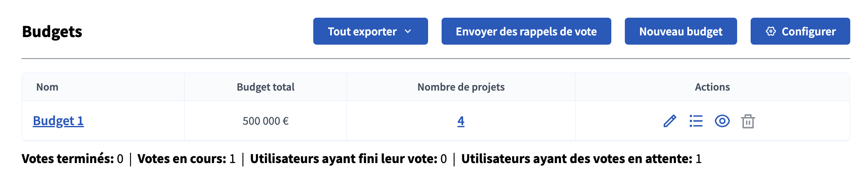Screen dimensions: 868x182
Task: Open the projects list icon for Budget 1
Action: [696, 121]
